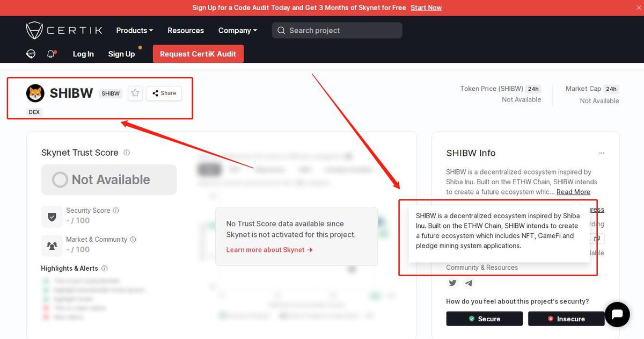
Task: Open the 24/7 support icon
Action: (x=31, y=54)
